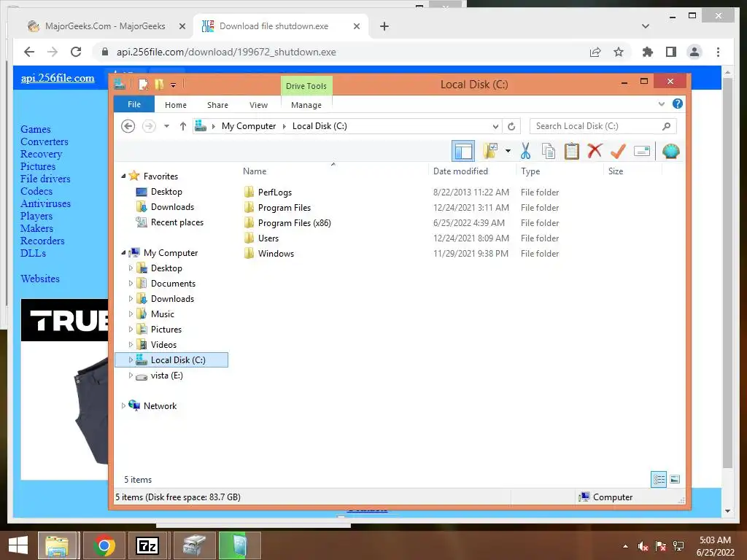Viewport: 747px width, 560px height.
Task: Expand the Network tree node
Action: [x=123, y=405]
